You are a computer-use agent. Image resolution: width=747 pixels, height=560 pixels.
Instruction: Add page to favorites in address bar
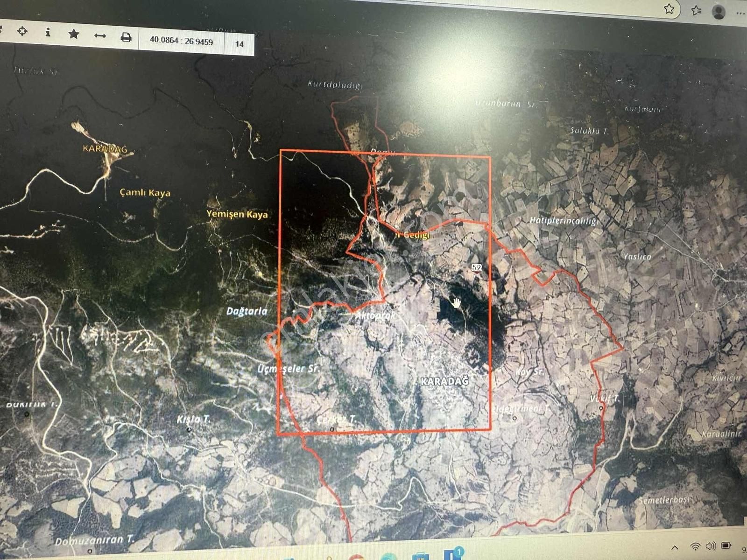[x=669, y=9]
